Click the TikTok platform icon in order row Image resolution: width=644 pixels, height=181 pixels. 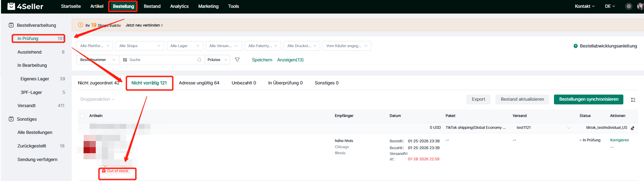click(x=632, y=128)
